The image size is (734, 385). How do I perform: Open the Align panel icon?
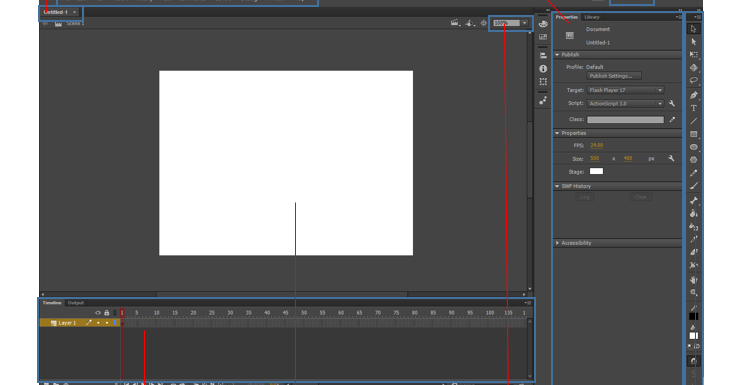pos(543,55)
